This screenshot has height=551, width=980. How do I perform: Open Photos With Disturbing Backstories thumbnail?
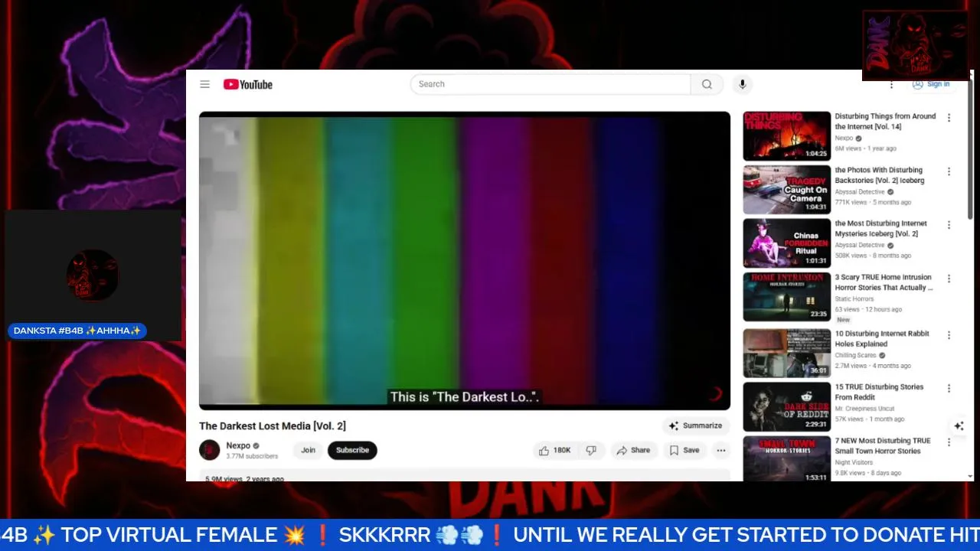[x=786, y=190]
